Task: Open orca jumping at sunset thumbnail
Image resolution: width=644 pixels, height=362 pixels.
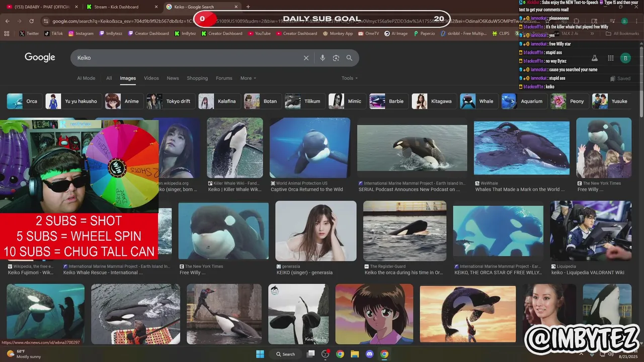Action: [x=468, y=314]
